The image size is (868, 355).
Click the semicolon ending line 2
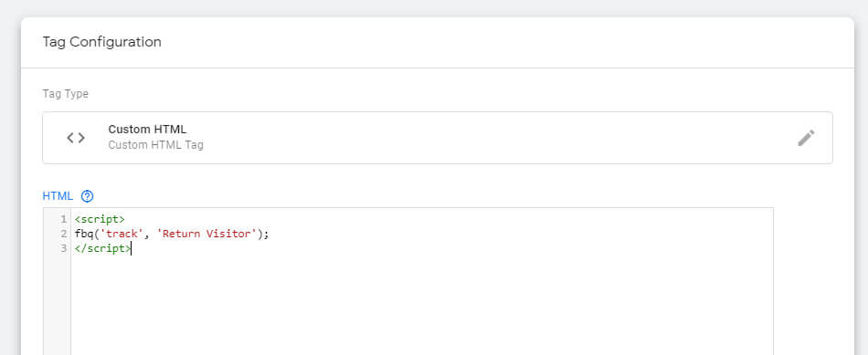point(266,234)
